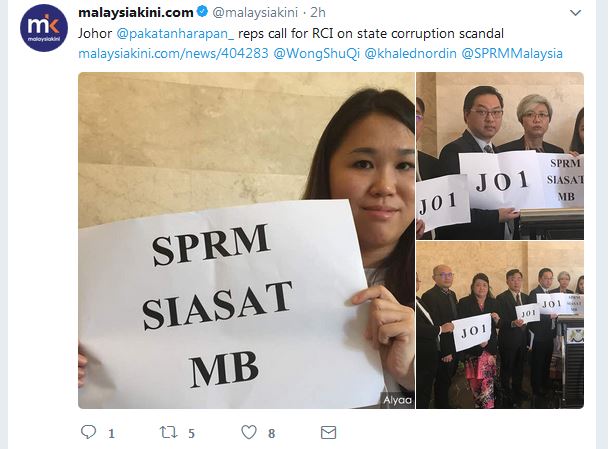Screen dimensions: 608x449
Task: Click the @malaysiakini handle
Action: [255, 12]
